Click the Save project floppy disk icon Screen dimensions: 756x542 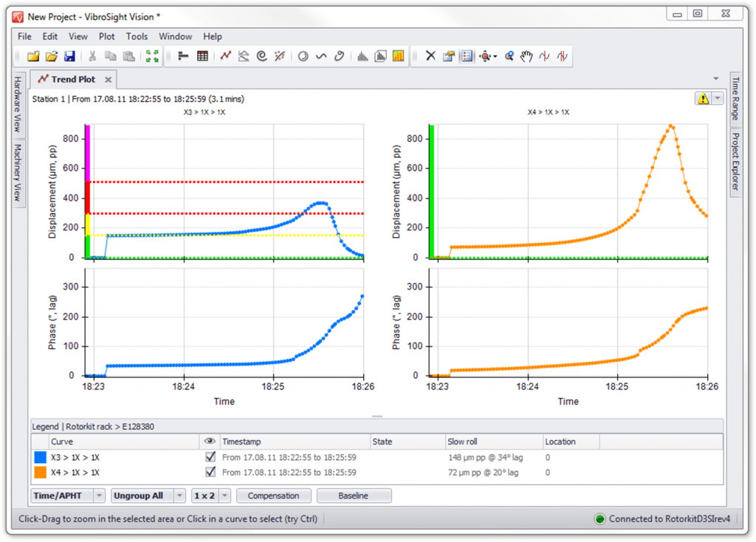(x=70, y=56)
